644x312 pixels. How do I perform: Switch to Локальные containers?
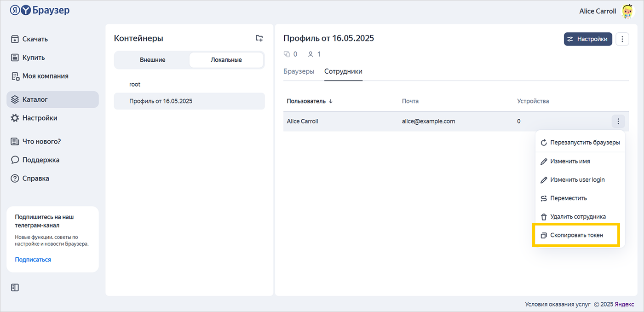point(226,60)
